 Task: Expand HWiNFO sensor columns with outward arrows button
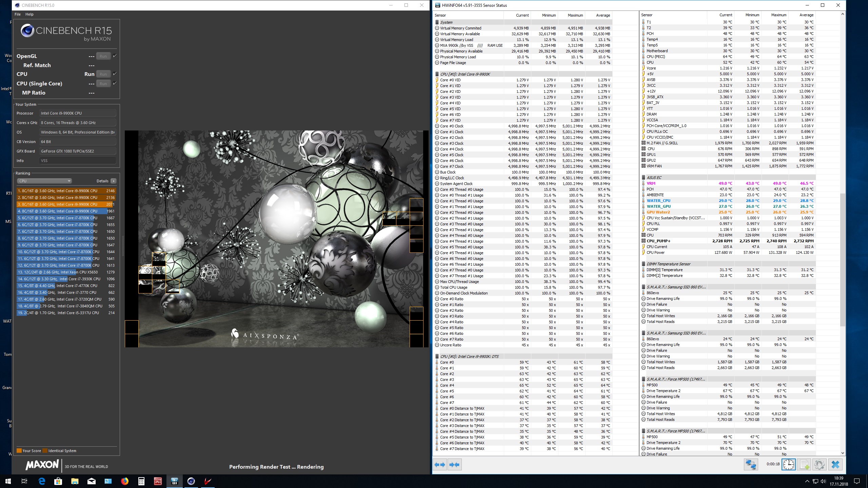tap(440, 465)
